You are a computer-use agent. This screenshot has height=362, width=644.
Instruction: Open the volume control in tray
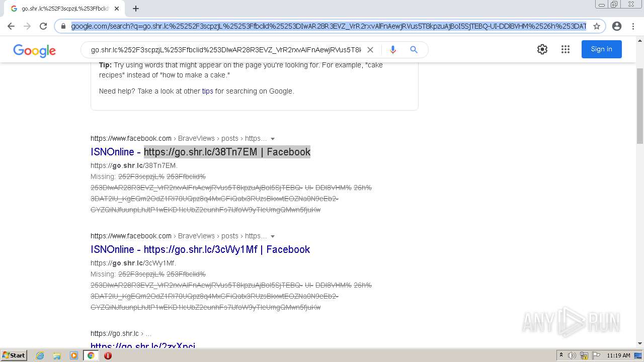click(x=572, y=355)
